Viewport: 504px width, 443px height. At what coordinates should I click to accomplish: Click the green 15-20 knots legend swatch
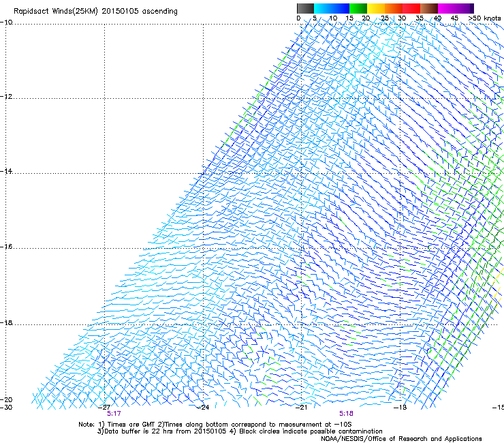(x=358, y=8)
